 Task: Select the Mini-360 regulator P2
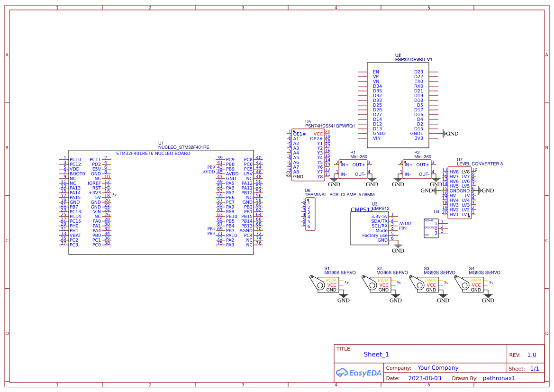417,168
